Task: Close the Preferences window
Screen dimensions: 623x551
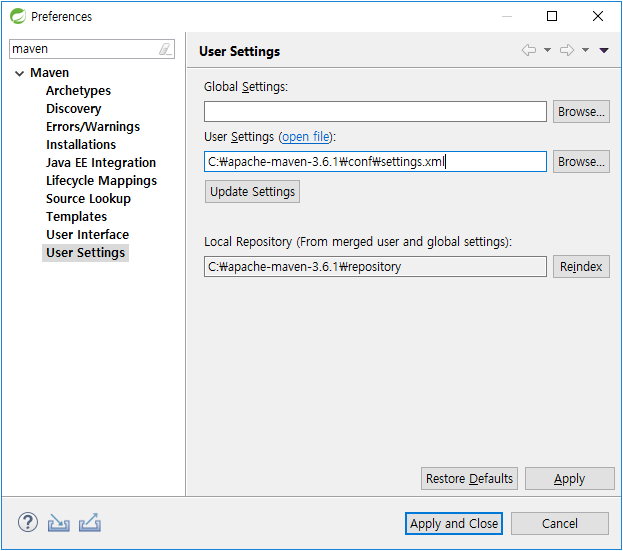Action: coord(598,16)
